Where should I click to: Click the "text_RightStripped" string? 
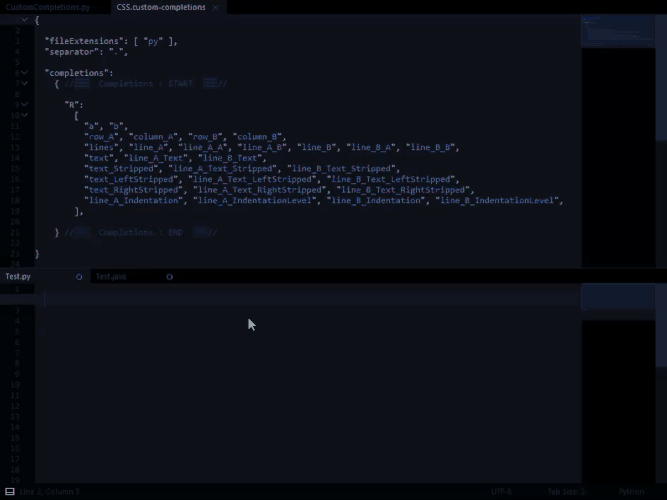coord(133,190)
